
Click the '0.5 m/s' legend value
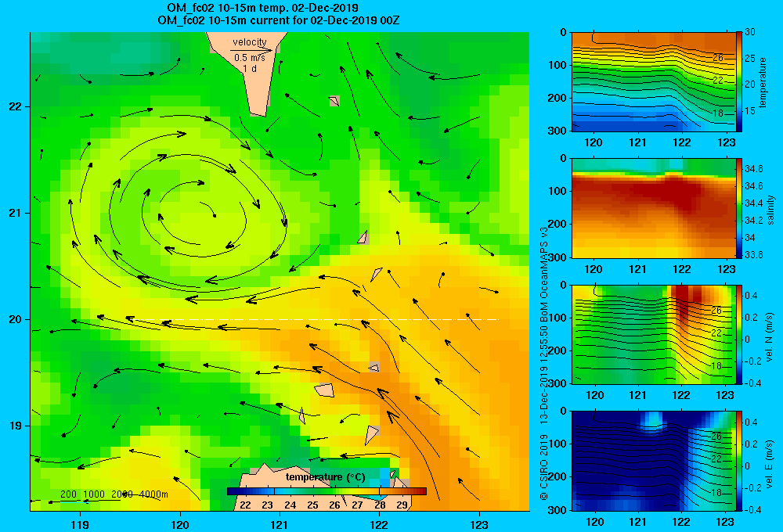[250, 59]
